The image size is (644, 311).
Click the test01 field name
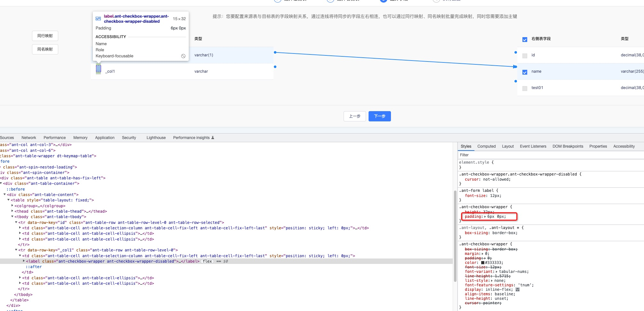click(x=537, y=88)
